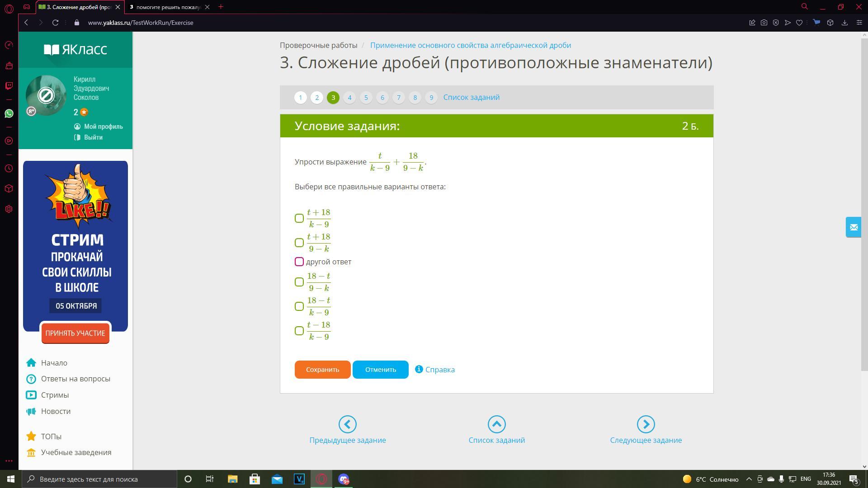Check the answer option (t+18)/(k-9)

click(x=299, y=219)
